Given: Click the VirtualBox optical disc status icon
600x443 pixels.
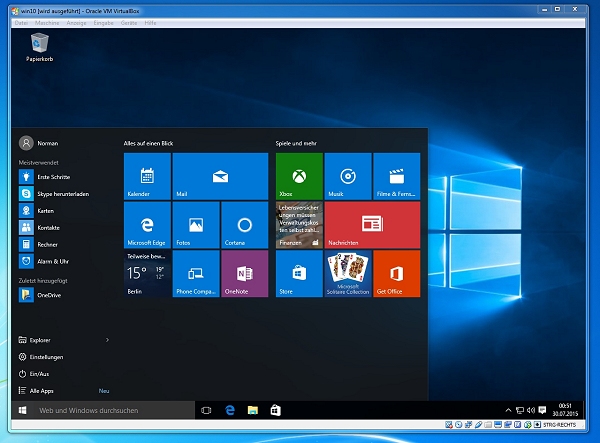Looking at the screenshot, I should [x=458, y=425].
